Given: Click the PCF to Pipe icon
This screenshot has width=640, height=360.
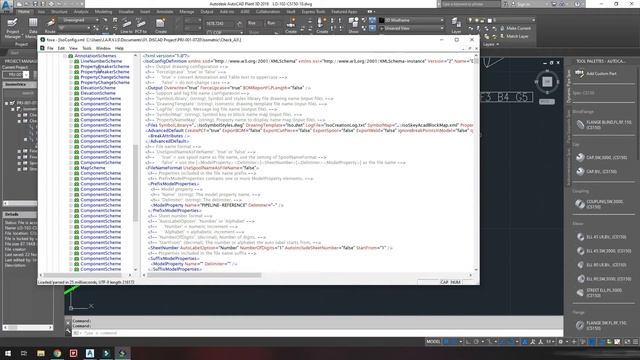Looking at the screenshot, I should pyautogui.click(x=141, y=26).
